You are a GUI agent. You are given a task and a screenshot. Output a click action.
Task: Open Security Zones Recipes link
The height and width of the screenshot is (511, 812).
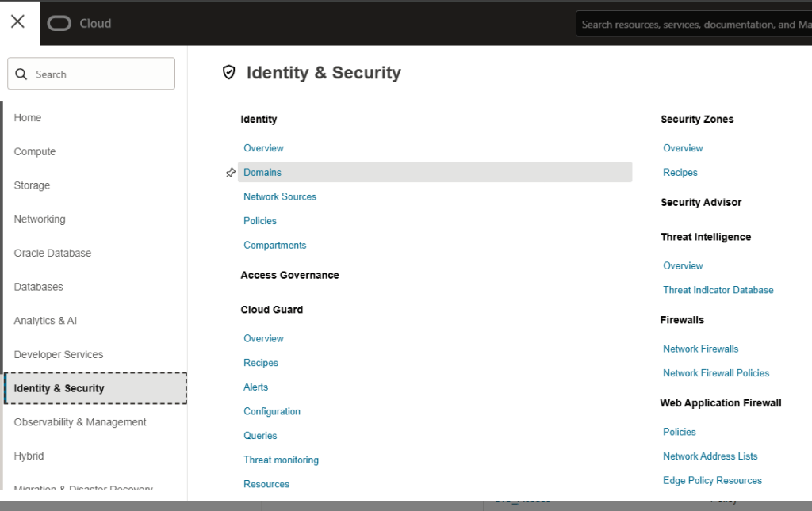[x=680, y=173]
